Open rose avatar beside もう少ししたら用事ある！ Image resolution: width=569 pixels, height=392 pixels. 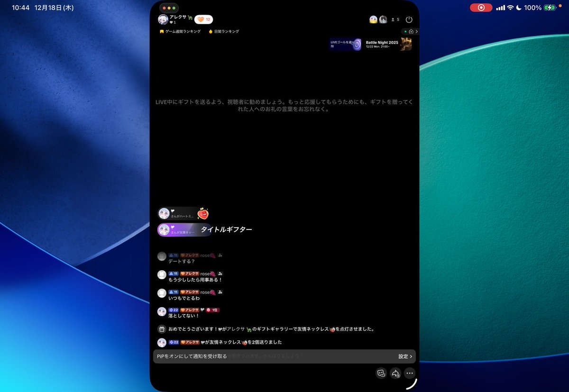click(x=162, y=274)
